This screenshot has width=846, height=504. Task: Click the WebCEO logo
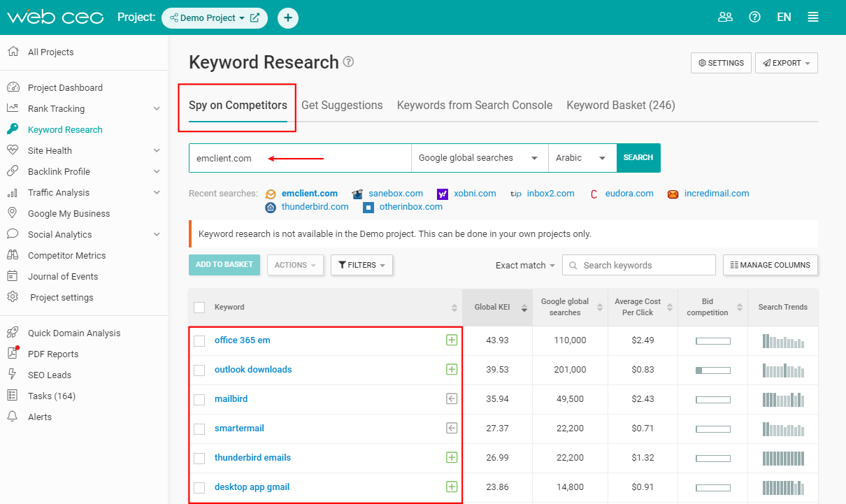click(55, 17)
